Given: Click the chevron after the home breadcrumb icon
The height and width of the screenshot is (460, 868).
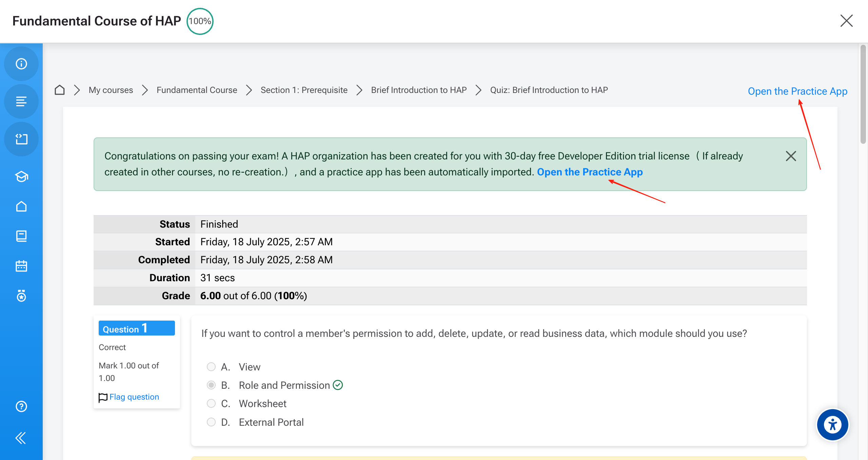Looking at the screenshot, I should 77,90.
